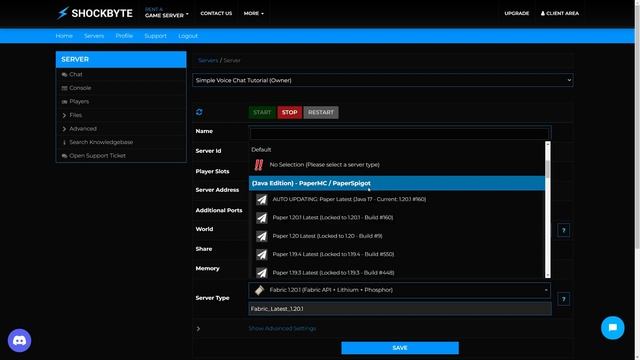Click Upgrade in top header
The image size is (640, 360).
point(516,13)
